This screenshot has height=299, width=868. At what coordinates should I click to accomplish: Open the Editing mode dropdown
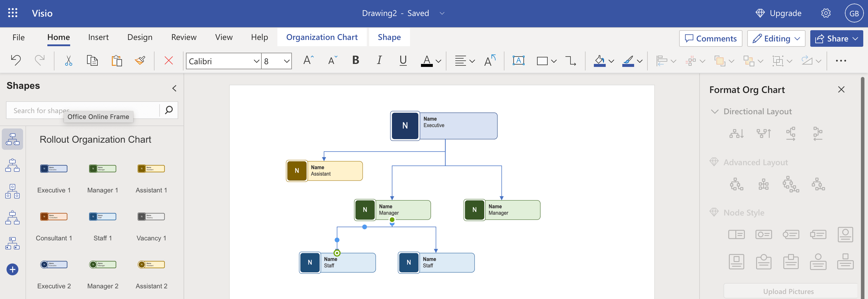tap(776, 38)
